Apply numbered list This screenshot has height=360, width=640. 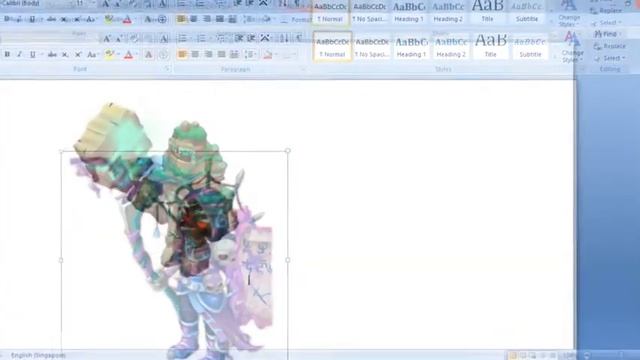pos(201,38)
